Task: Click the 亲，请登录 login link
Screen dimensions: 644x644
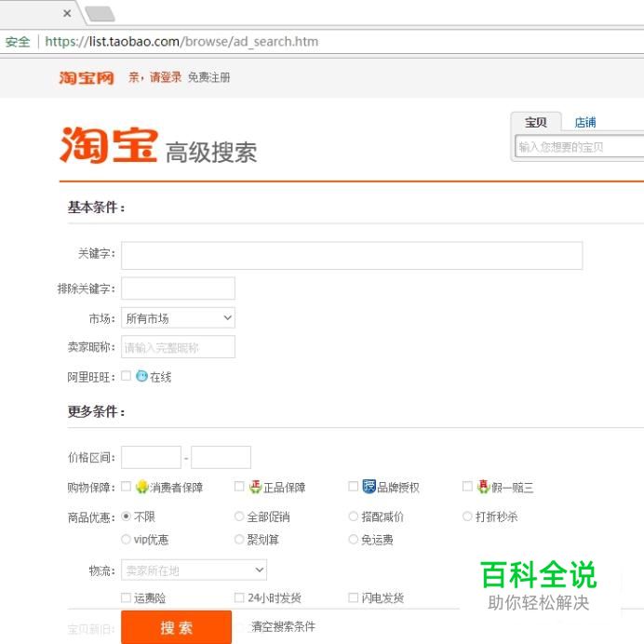Action: click(x=154, y=77)
